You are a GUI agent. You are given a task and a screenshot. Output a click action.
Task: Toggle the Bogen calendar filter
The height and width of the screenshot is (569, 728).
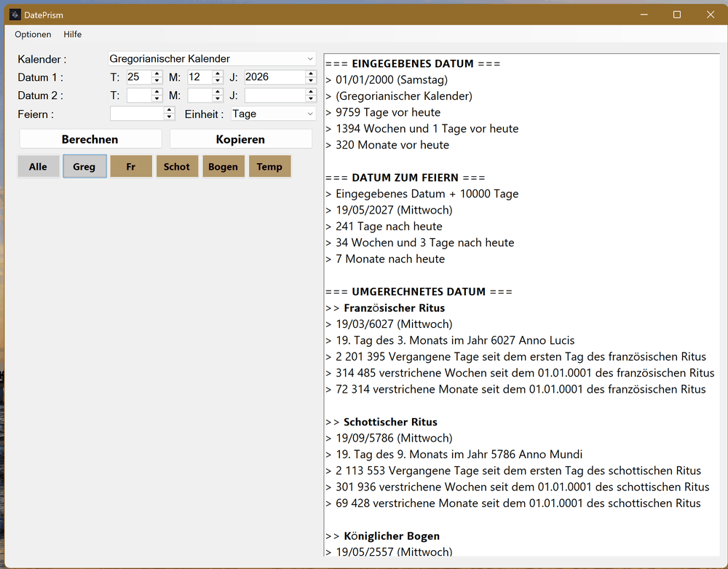coord(223,166)
